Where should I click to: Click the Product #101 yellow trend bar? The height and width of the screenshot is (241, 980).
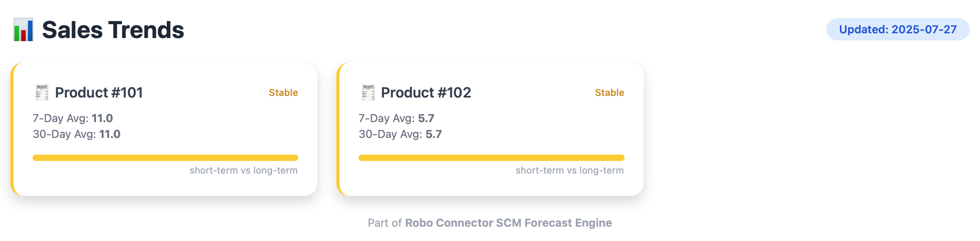point(165,158)
